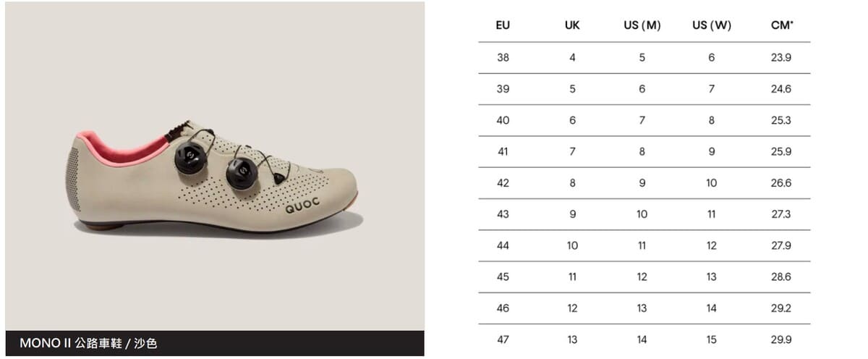
Task: Click the upper dial on the shoe
Action: (x=191, y=157)
